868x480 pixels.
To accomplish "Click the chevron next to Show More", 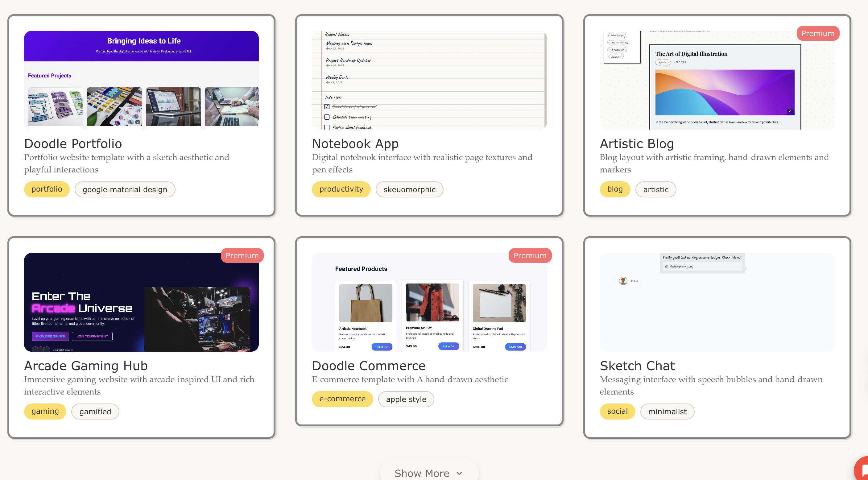I will (x=459, y=473).
